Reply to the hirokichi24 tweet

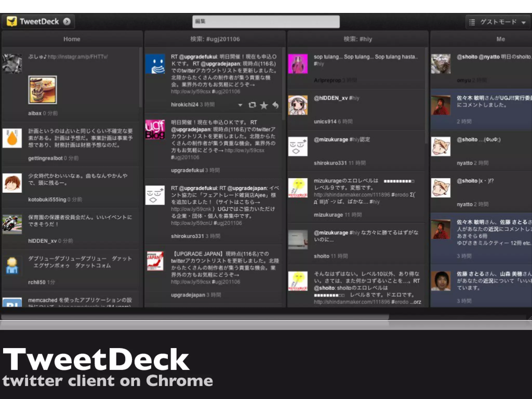[275, 105]
